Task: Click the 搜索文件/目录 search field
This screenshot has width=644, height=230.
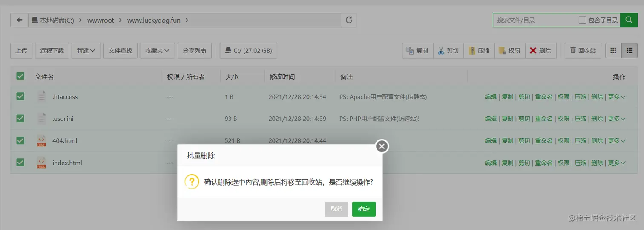Action: click(x=535, y=20)
